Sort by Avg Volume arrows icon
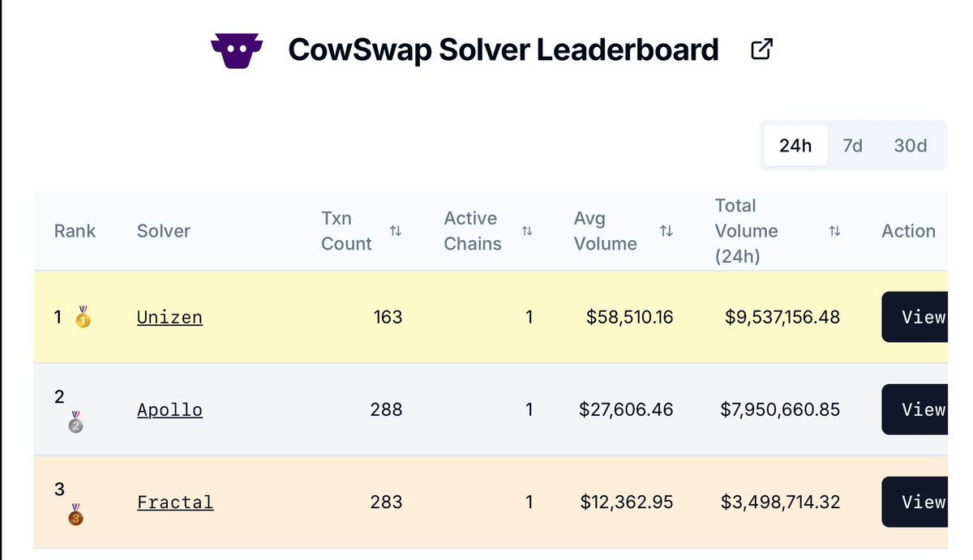The width and height of the screenshot is (973, 560). click(x=667, y=231)
